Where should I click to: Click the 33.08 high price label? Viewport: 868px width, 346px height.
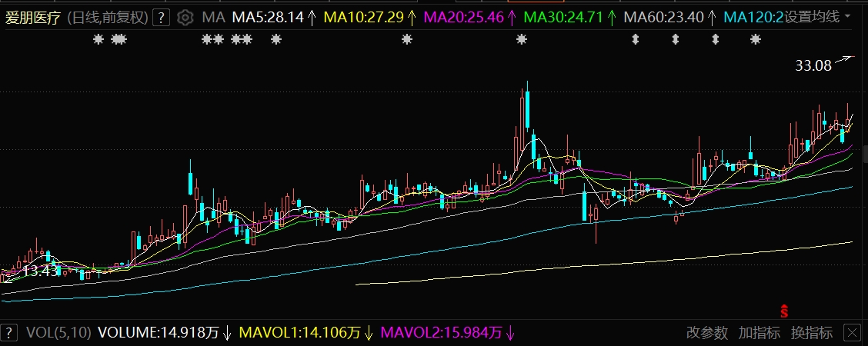[813, 66]
